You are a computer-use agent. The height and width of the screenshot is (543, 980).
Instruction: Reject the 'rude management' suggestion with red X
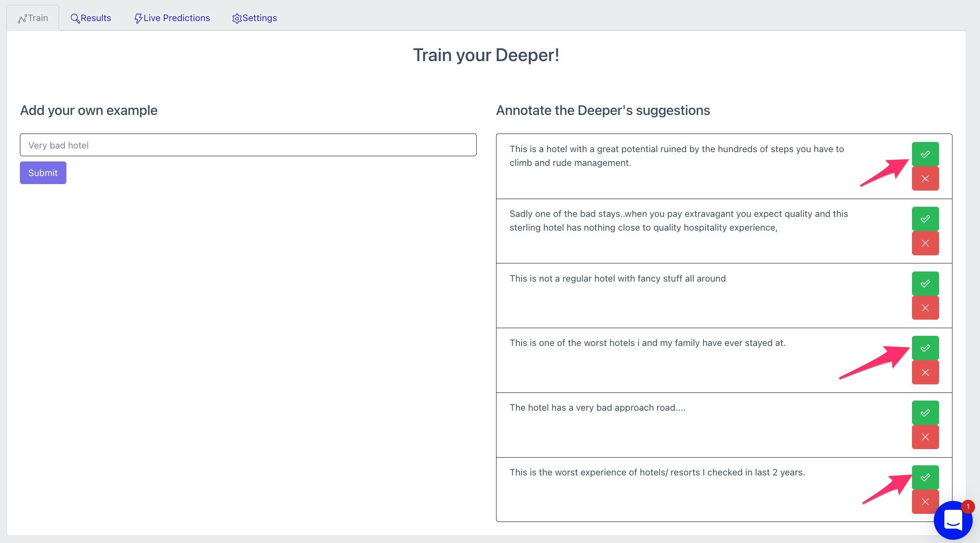click(925, 178)
